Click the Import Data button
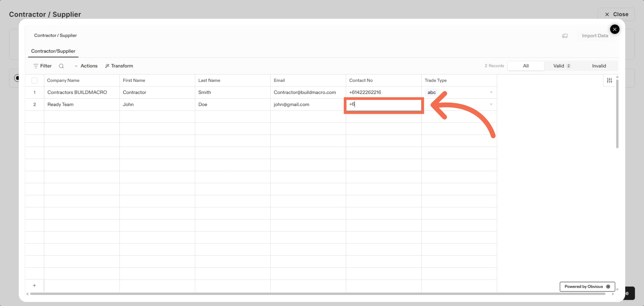The height and width of the screenshot is (306, 644). (595, 36)
